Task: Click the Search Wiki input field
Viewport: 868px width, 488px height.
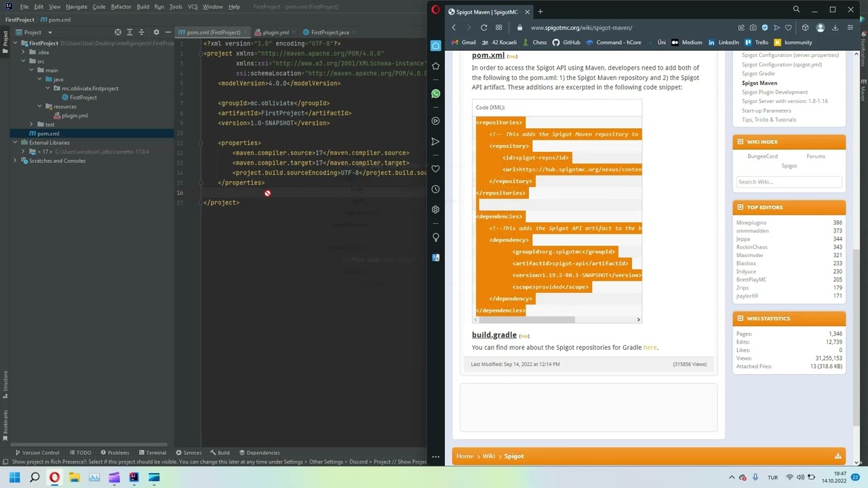Action: tap(789, 182)
